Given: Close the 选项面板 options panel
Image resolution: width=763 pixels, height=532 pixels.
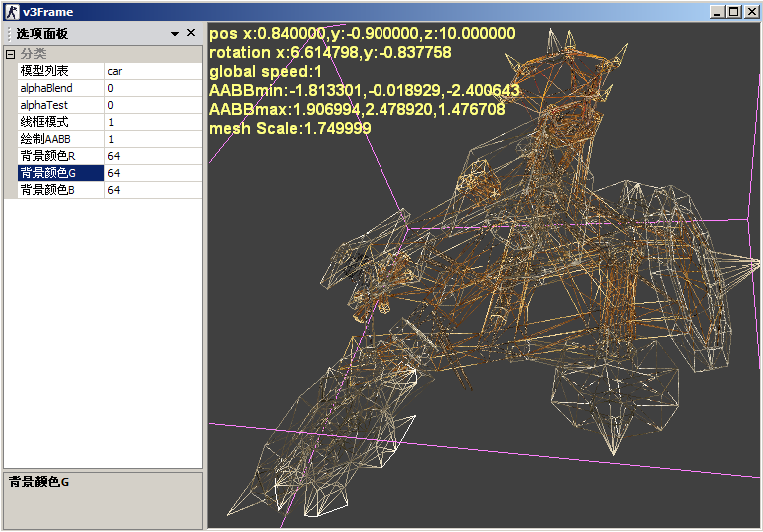Looking at the screenshot, I should point(191,34).
